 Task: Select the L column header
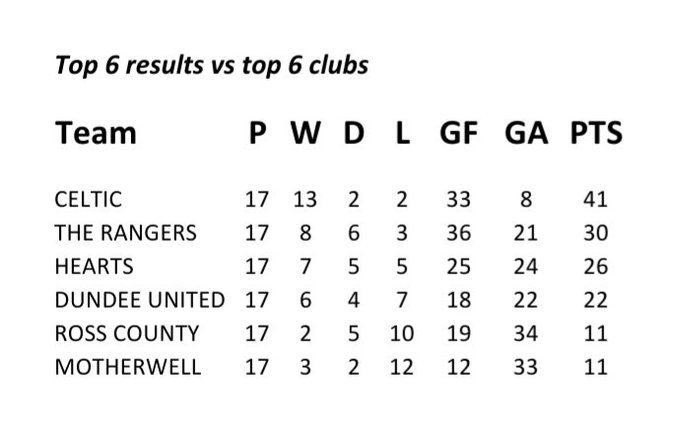[x=402, y=133]
